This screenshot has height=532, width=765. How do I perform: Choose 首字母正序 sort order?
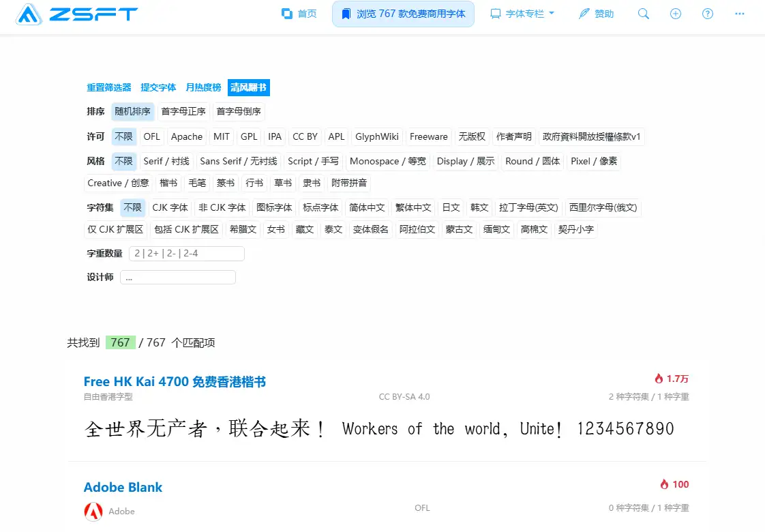click(183, 111)
